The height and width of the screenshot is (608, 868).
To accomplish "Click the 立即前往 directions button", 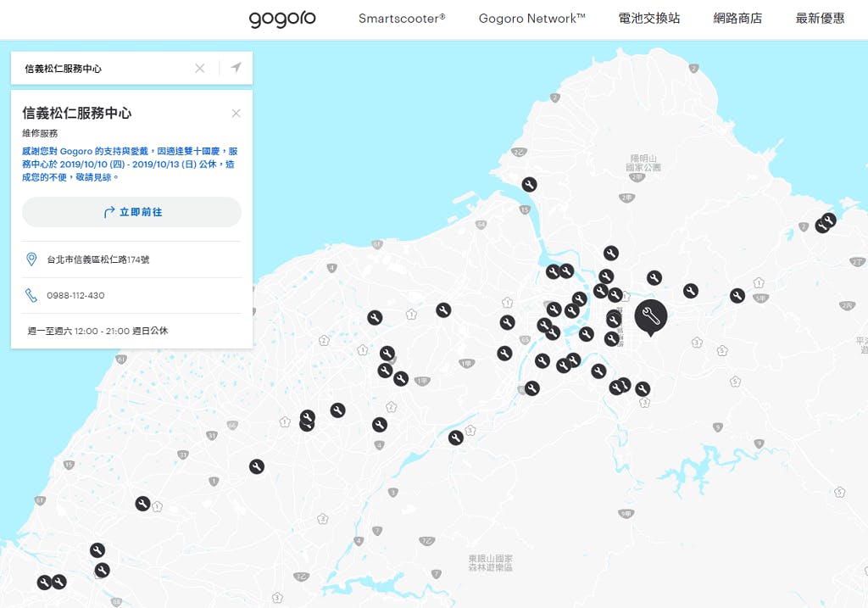I will tap(131, 212).
